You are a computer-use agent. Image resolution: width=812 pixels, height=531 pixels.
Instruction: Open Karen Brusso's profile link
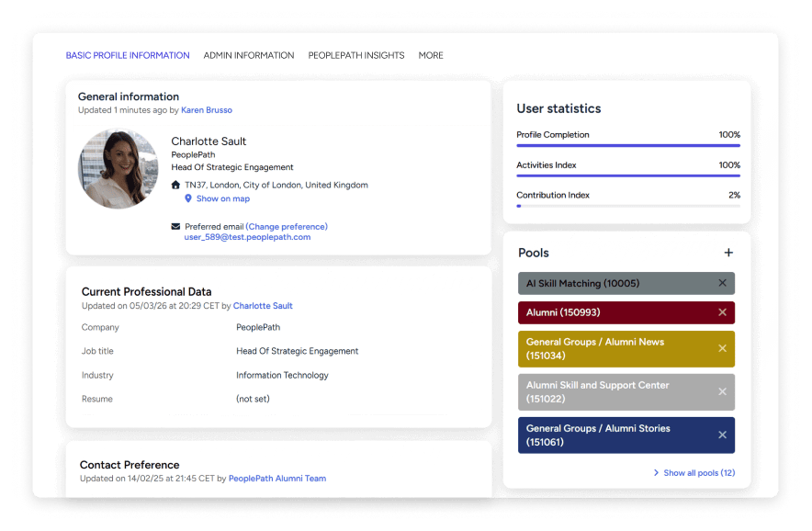tap(207, 109)
